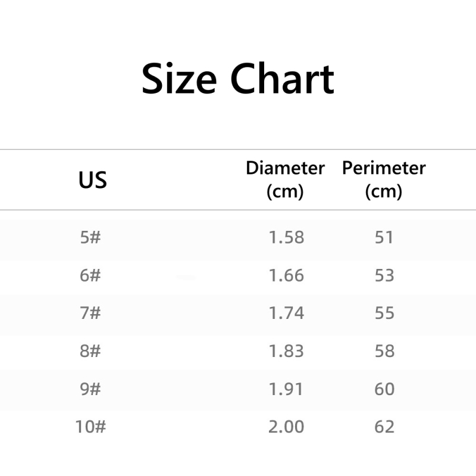Image resolution: width=476 pixels, height=476 pixels.
Task: Select the 6# size row label
Action: pyautogui.click(x=90, y=275)
